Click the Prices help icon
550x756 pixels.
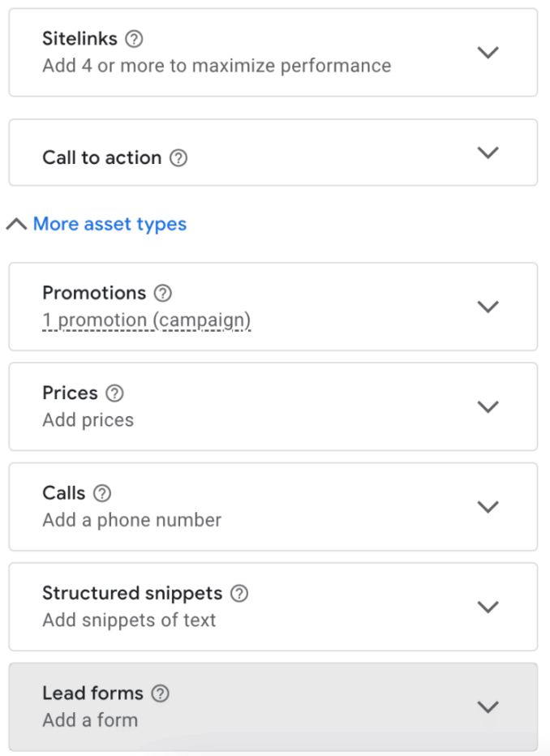[114, 393]
